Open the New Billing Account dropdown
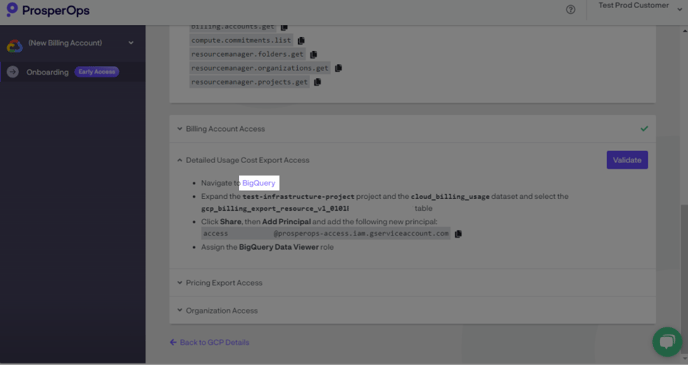This screenshot has height=365, width=688. pyautogui.click(x=71, y=43)
